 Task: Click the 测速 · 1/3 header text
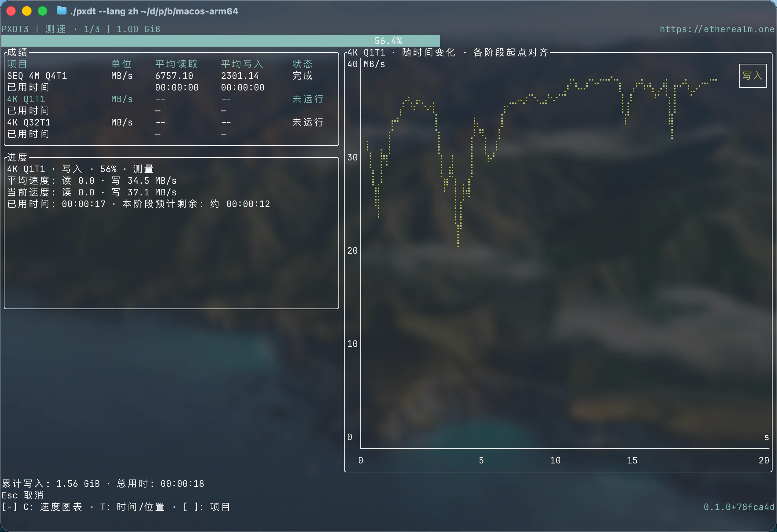point(73,29)
